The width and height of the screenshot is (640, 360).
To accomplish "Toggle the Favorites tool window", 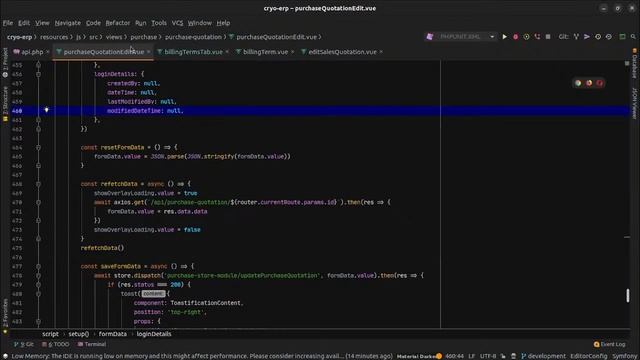I will point(5,316).
